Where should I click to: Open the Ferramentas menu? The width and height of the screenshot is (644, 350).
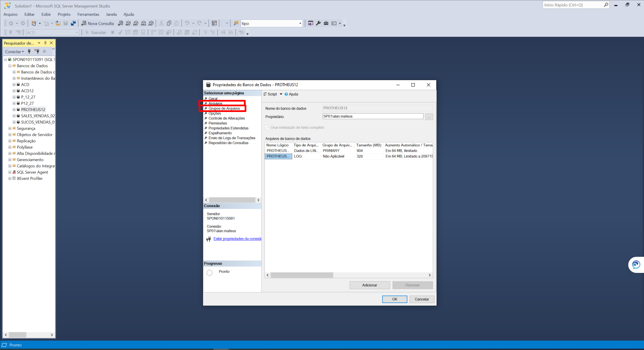pos(88,14)
